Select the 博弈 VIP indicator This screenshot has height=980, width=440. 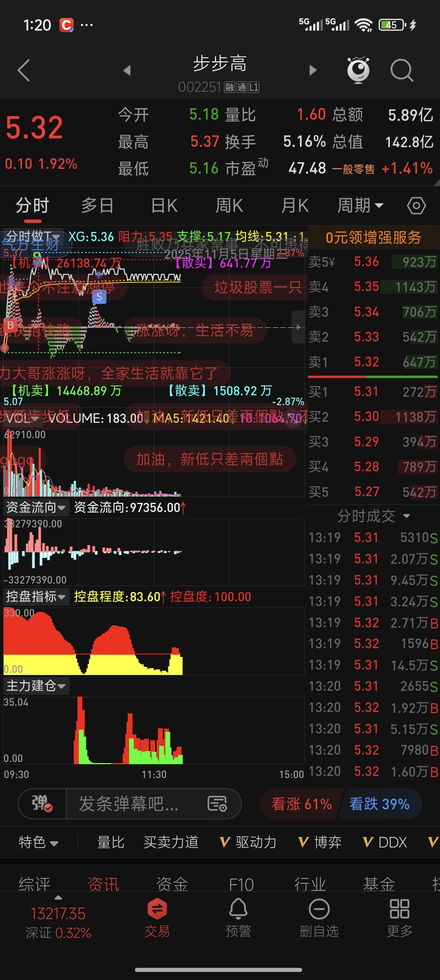(320, 842)
